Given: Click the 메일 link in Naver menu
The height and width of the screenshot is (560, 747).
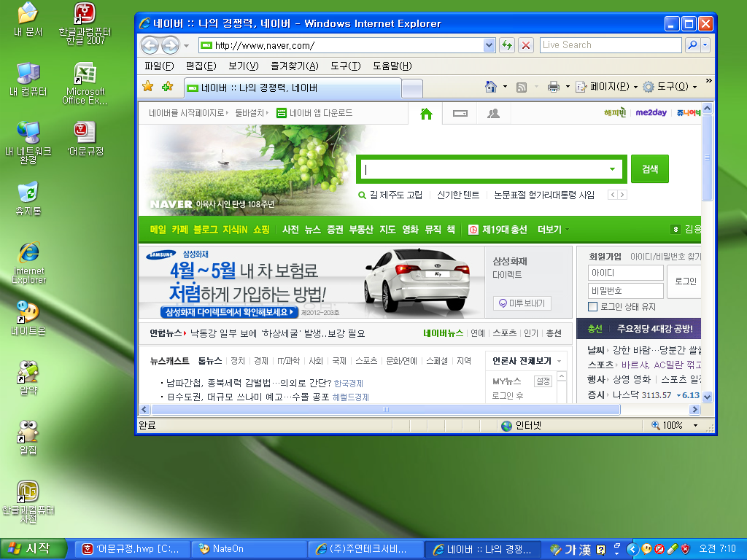Looking at the screenshot, I should [158, 230].
